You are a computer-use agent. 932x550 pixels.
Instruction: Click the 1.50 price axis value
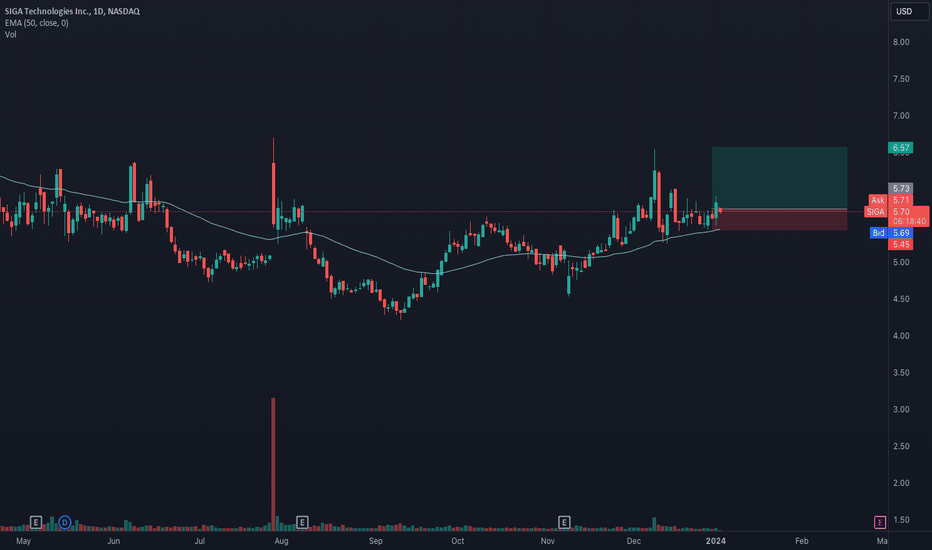click(901, 520)
